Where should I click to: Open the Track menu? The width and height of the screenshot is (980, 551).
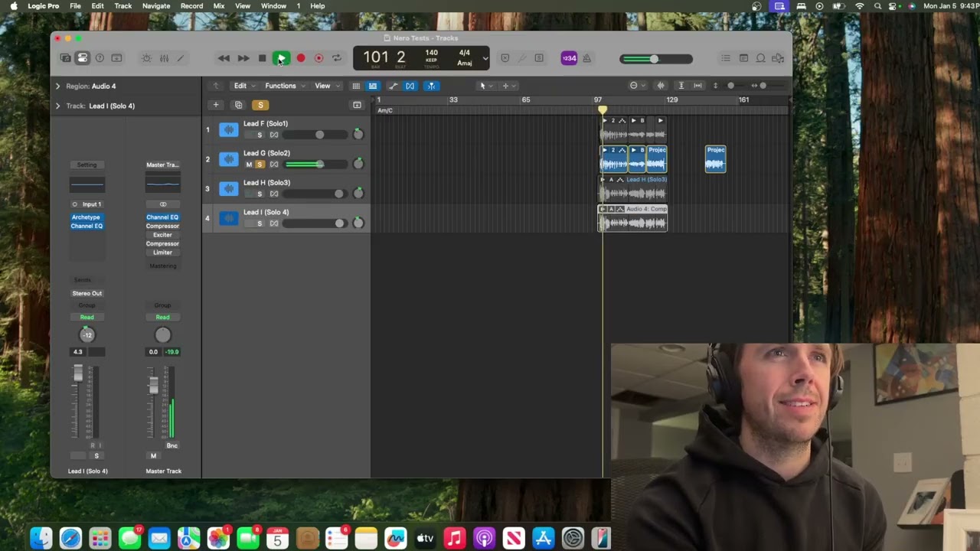click(123, 5)
